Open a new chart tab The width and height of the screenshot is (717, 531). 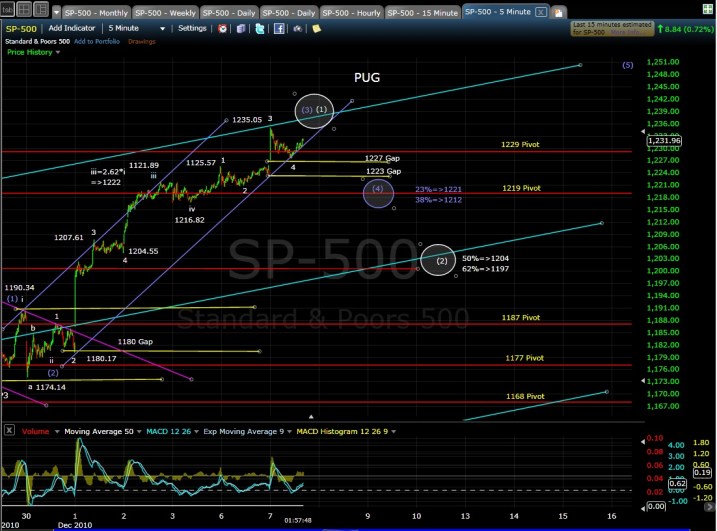tap(558, 13)
